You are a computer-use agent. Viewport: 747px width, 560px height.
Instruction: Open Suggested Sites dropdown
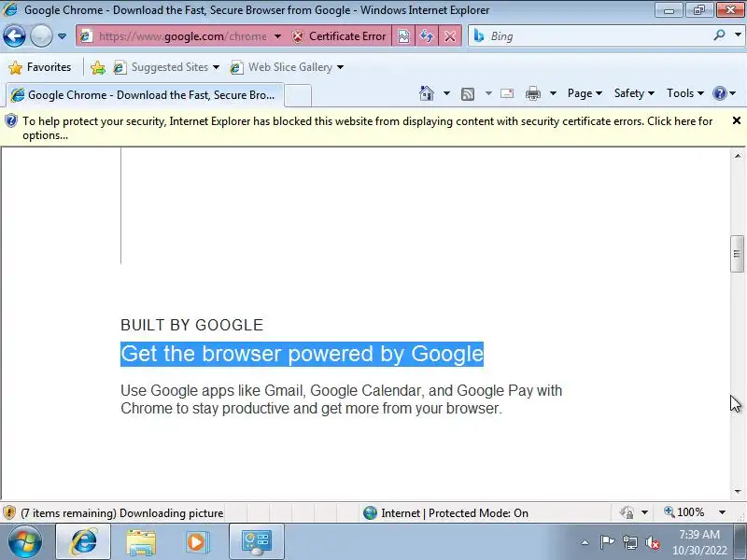coord(166,67)
